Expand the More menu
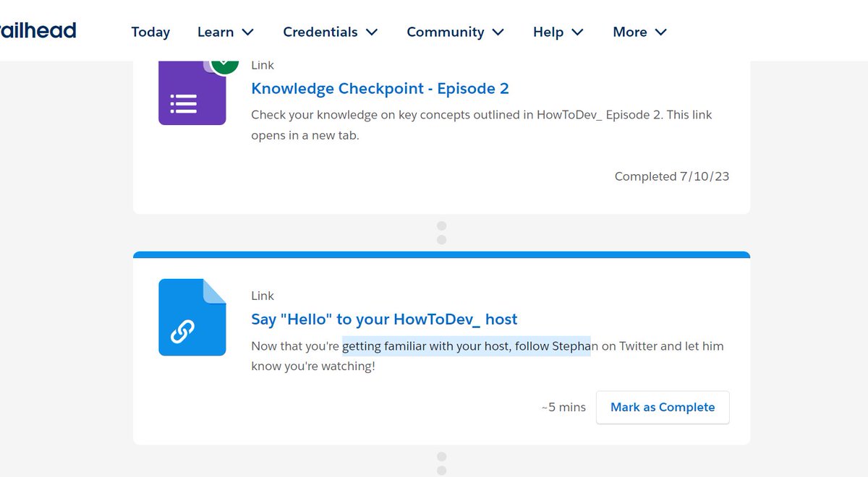Viewport: 868px width, 477px height. 640,32
